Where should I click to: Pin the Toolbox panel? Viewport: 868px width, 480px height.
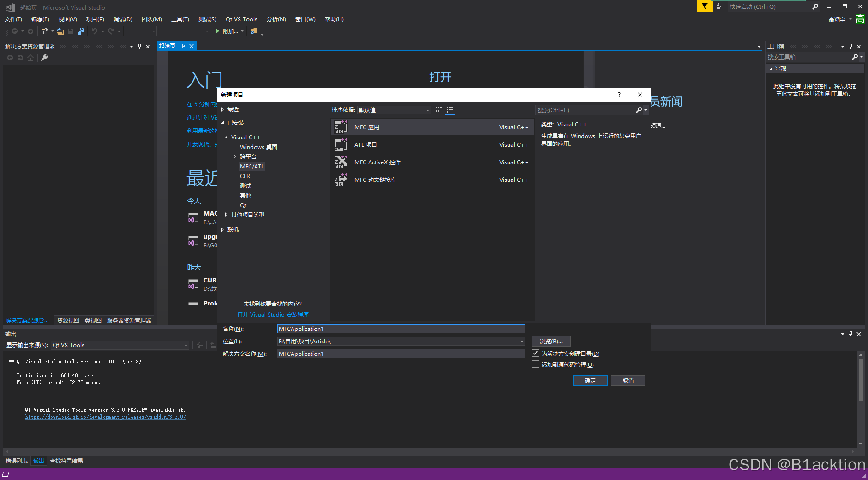point(850,46)
